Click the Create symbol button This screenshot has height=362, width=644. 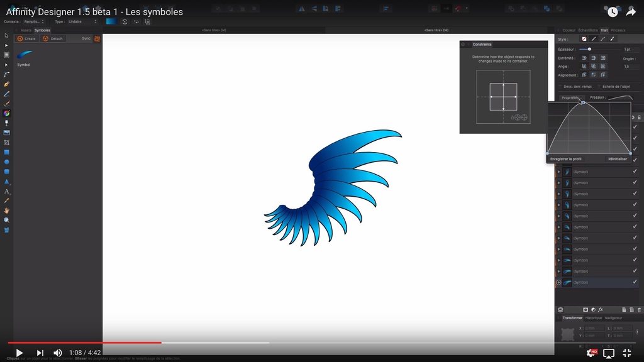pyautogui.click(x=26, y=38)
